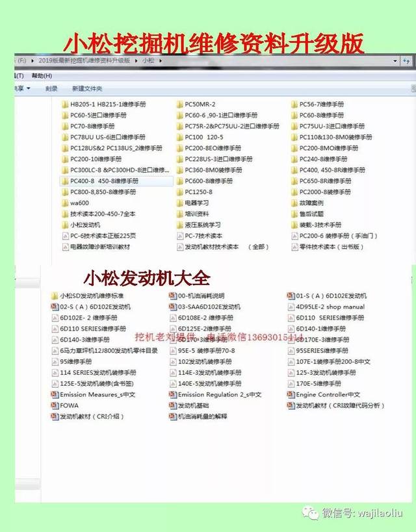This screenshot has height=532, width=416.
Task: Open the 小松SD发动机维修标准 folder icon
Action: tap(55, 296)
